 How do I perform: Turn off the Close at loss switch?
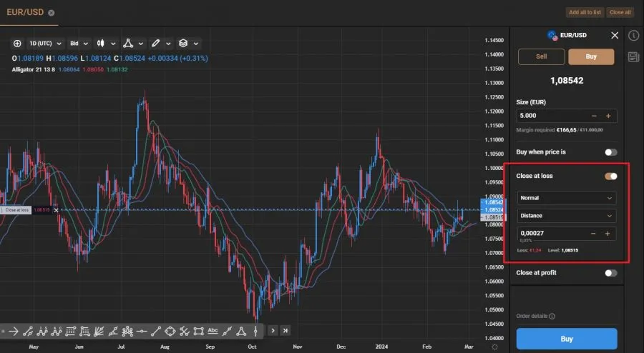click(x=611, y=176)
